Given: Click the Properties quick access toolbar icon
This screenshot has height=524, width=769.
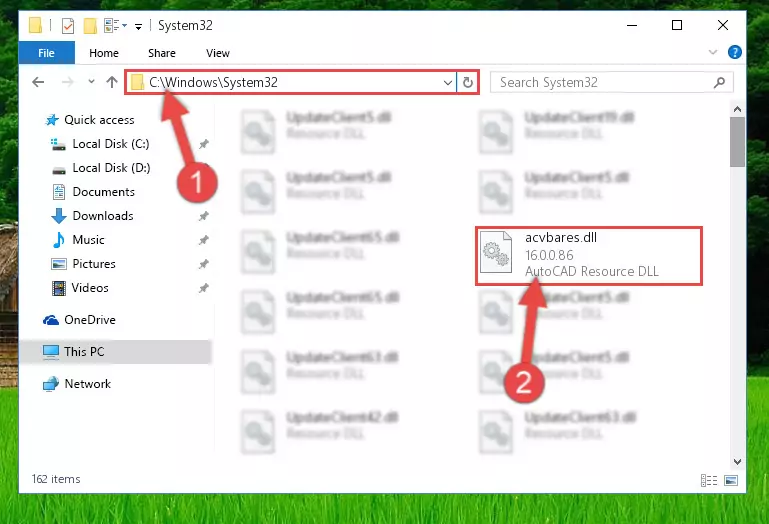Looking at the screenshot, I should tap(68, 26).
